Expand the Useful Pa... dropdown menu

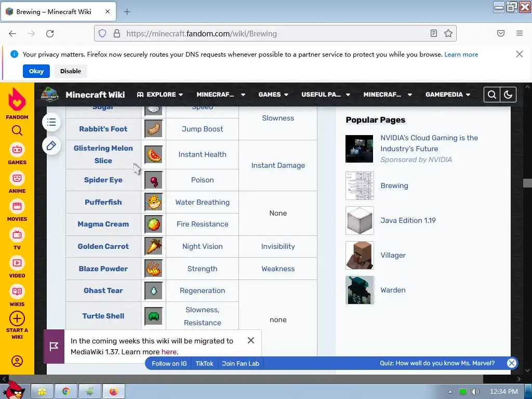pyautogui.click(x=326, y=95)
